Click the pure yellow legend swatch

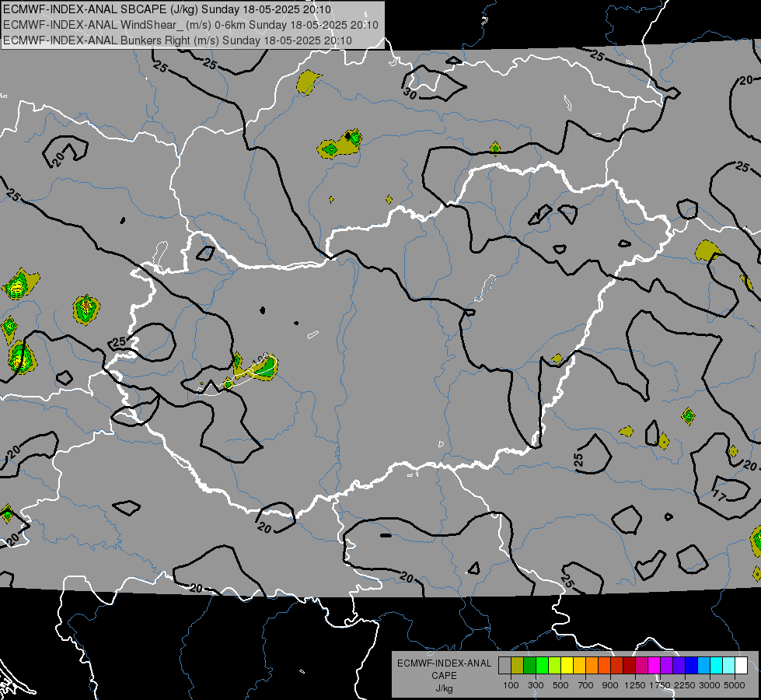pyautogui.click(x=567, y=665)
